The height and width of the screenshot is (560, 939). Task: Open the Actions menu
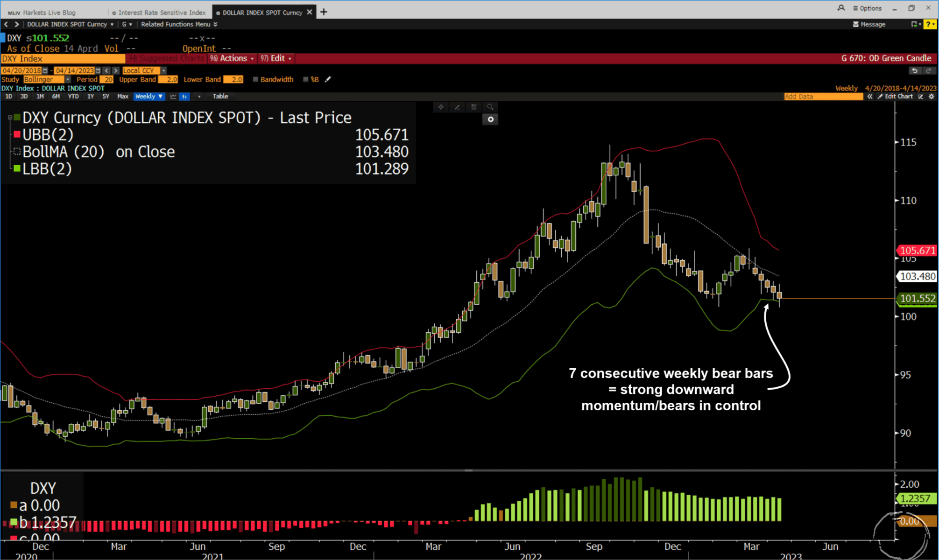pos(233,58)
